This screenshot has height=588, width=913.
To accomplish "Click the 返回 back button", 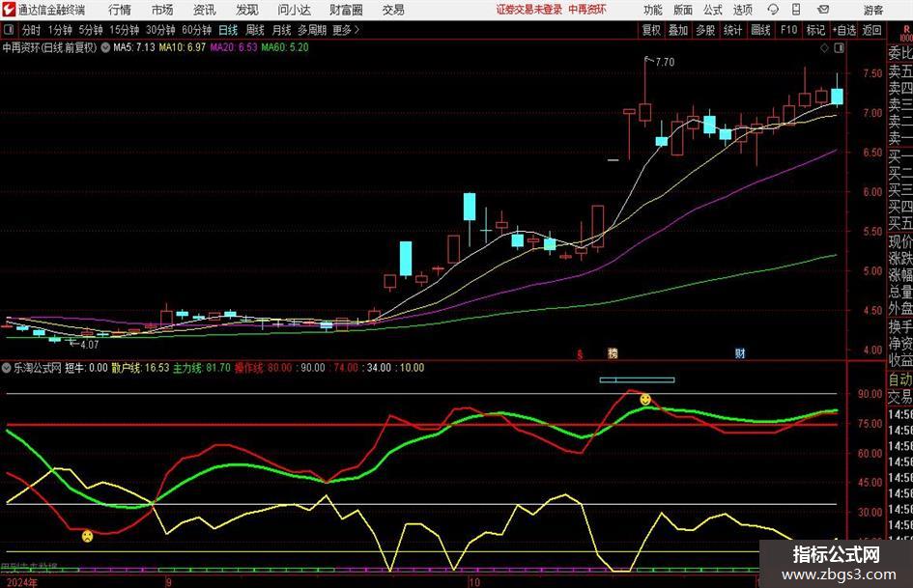I will (x=871, y=30).
